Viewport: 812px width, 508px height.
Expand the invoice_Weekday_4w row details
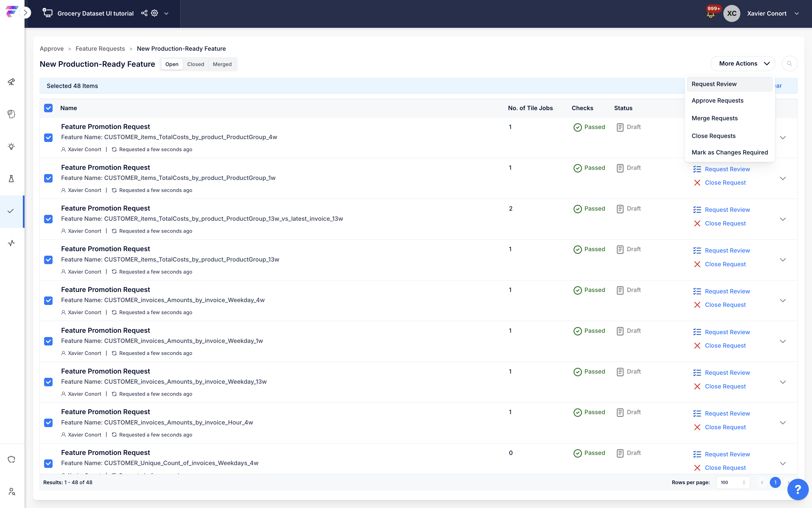783,300
